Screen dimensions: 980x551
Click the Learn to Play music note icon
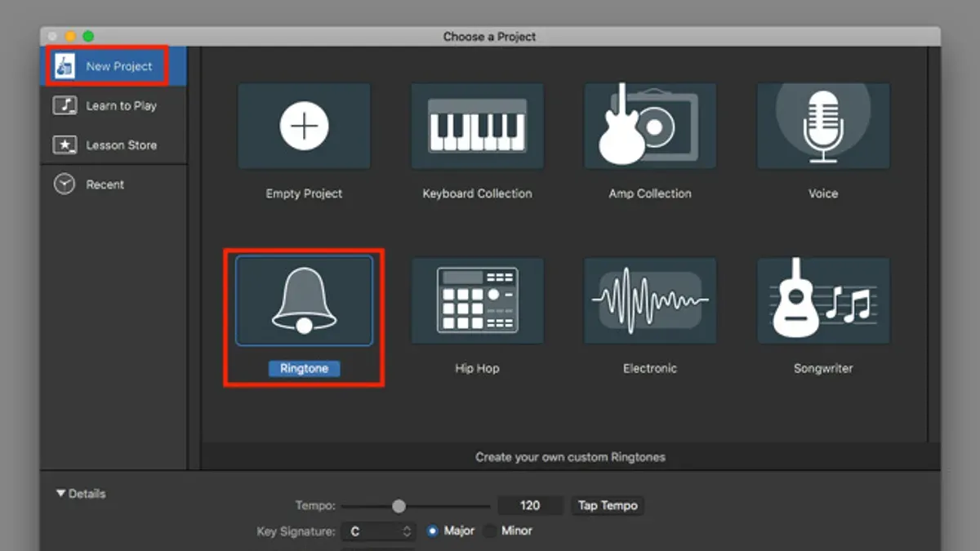coord(65,105)
